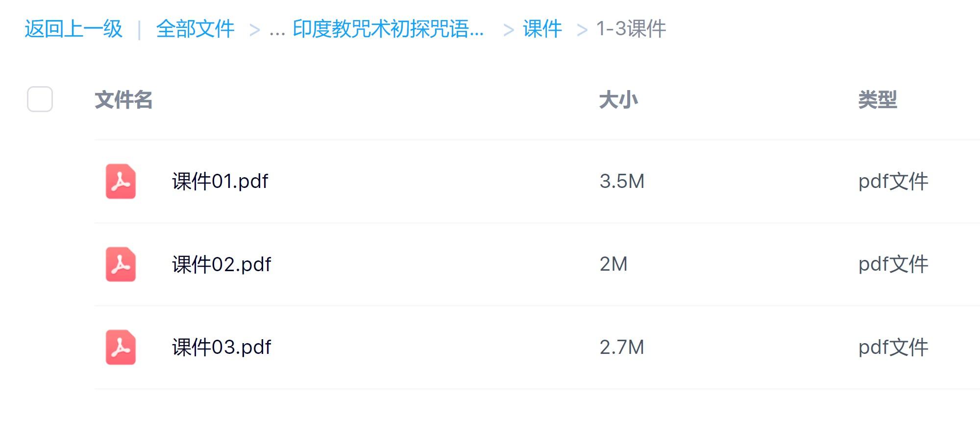This screenshot has height=442, width=980.
Task: Jump to the 课件 breadcrumb folder
Action: pyautogui.click(x=542, y=29)
